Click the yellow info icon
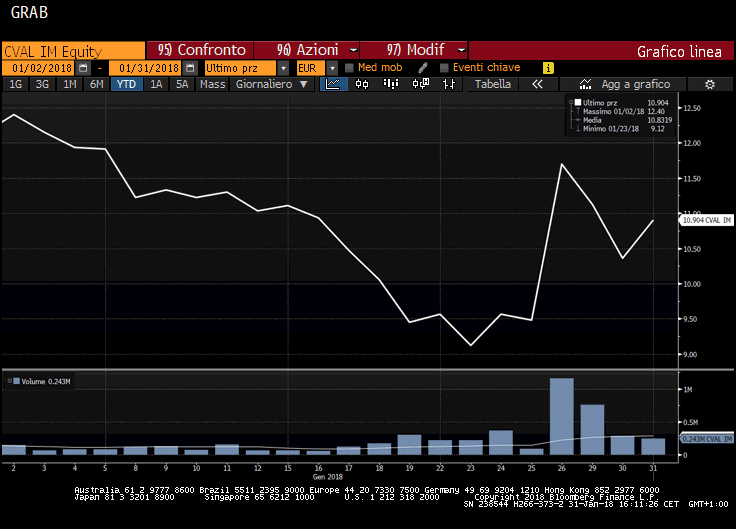 click(548, 68)
